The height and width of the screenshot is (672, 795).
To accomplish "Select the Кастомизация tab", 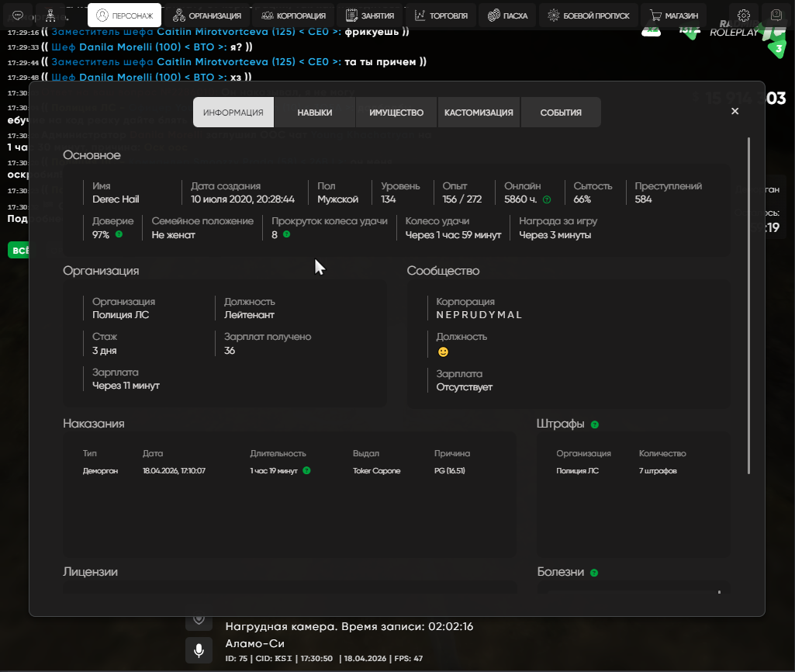I will (x=479, y=113).
